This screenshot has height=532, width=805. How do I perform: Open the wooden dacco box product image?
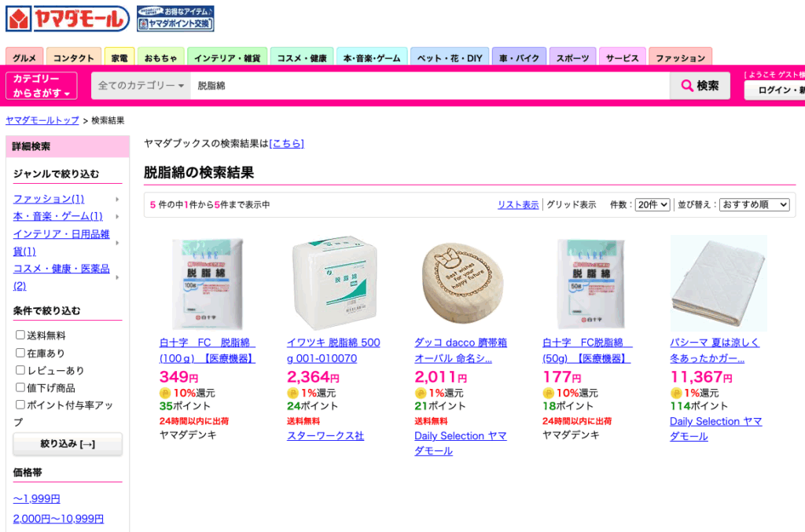[x=462, y=283]
